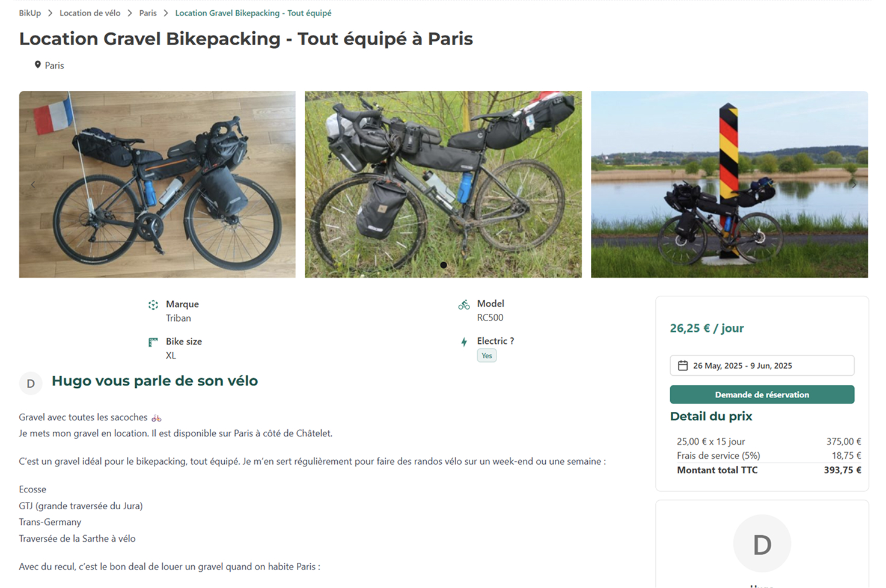Viewport: 886px width, 588px height.
Task: Click the location pin icon near Paris
Action: point(37,64)
